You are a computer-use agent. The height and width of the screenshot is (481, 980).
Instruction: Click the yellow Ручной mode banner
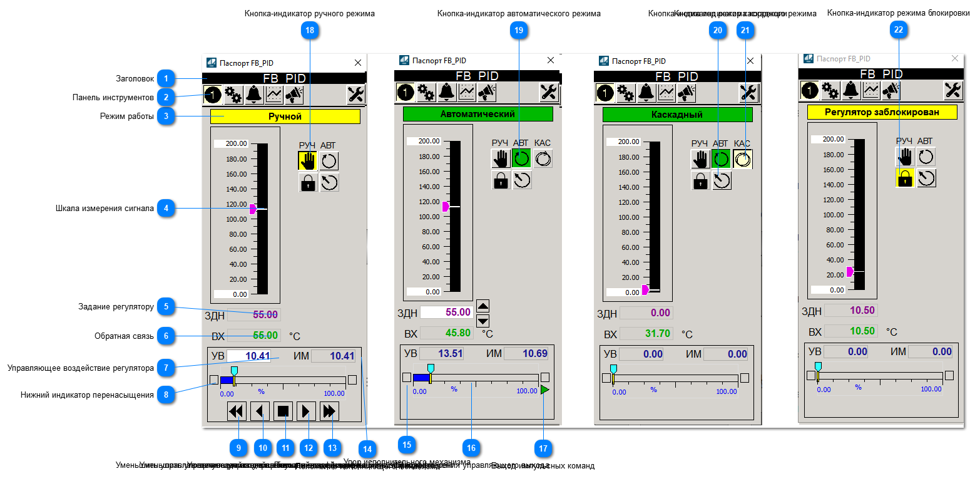285,116
